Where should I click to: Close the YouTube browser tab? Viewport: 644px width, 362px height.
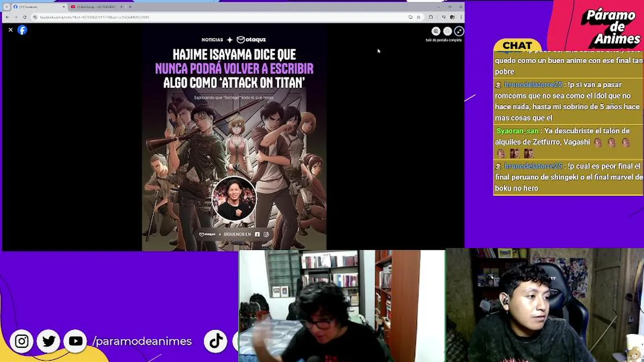(121, 7)
